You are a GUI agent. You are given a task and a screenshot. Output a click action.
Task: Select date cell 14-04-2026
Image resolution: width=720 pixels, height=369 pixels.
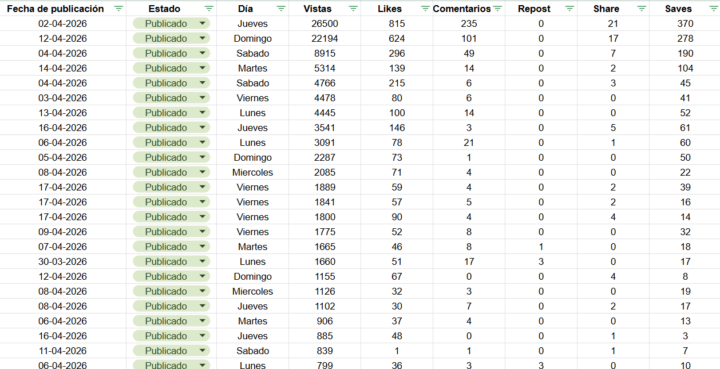point(63,68)
